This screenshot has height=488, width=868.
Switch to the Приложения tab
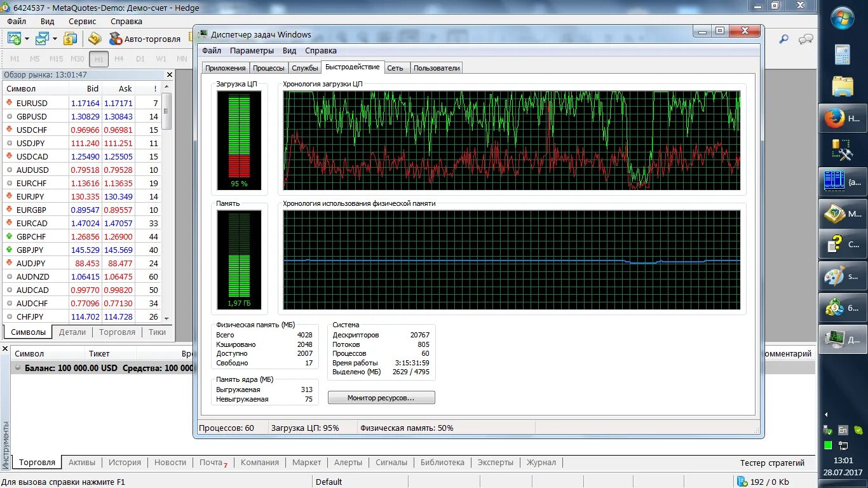pos(225,68)
